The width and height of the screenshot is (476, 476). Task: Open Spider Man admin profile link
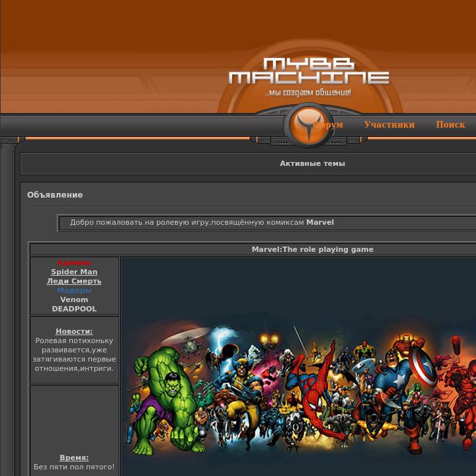pyautogui.click(x=74, y=272)
